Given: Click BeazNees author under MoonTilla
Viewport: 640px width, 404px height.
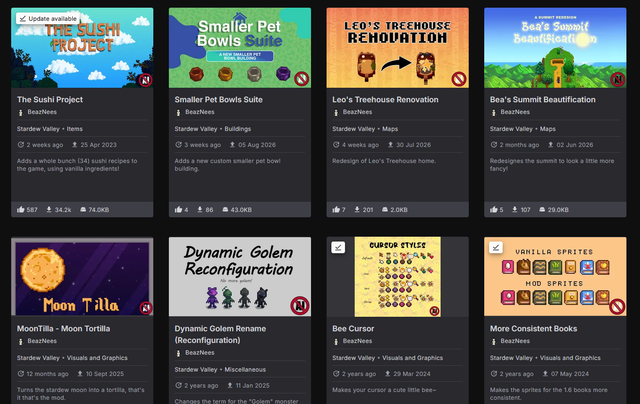Looking at the screenshot, I should pyautogui.click(x=42, y=341).
